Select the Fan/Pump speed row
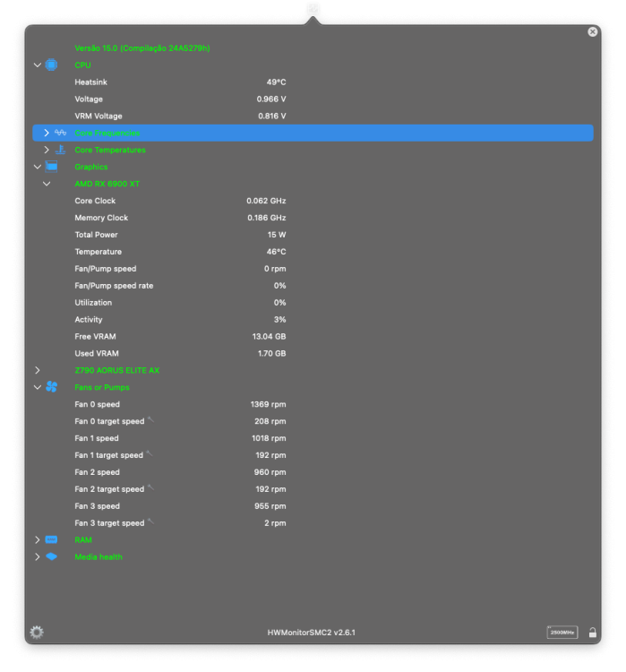 click(x=313, y=269)
